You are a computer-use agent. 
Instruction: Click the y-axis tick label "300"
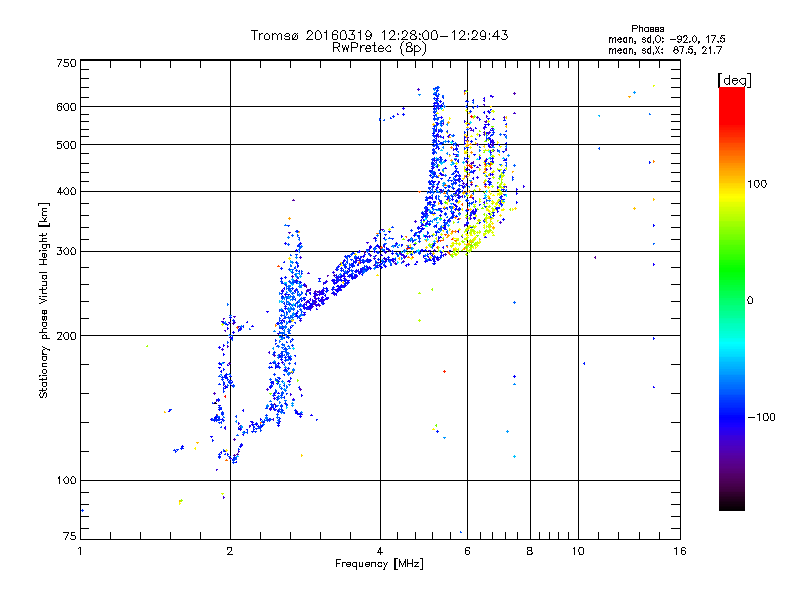(66, 252)
